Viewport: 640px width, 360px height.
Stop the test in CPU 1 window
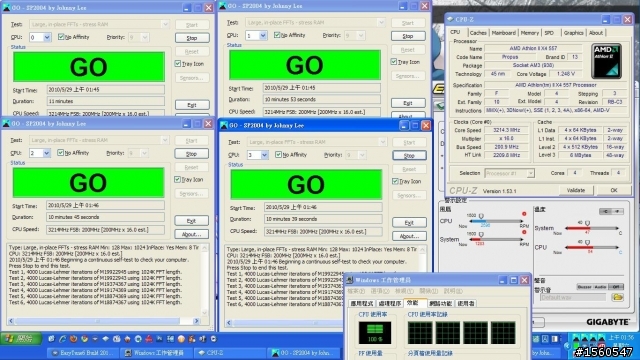408,36
